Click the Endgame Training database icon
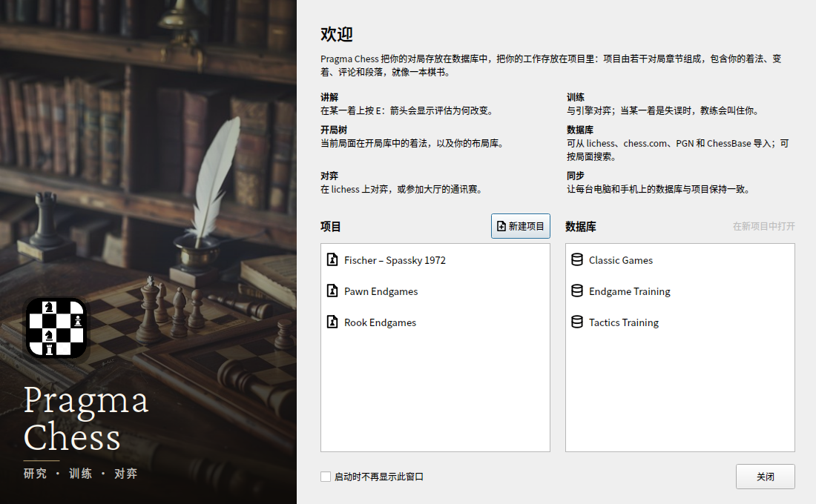Viewport: 816px width, 504px height. click(576, 291)
